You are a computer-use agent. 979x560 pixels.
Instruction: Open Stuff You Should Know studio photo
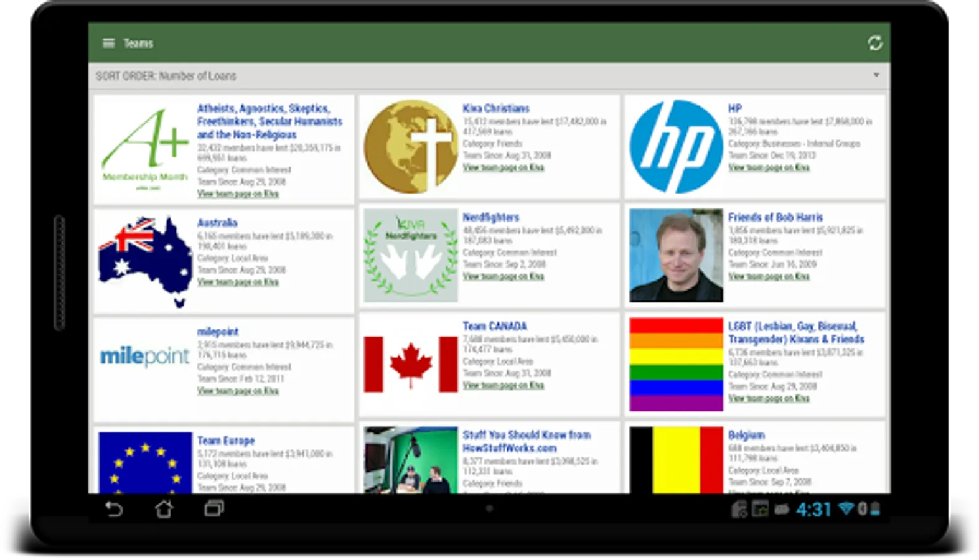[x=411, y=460]
